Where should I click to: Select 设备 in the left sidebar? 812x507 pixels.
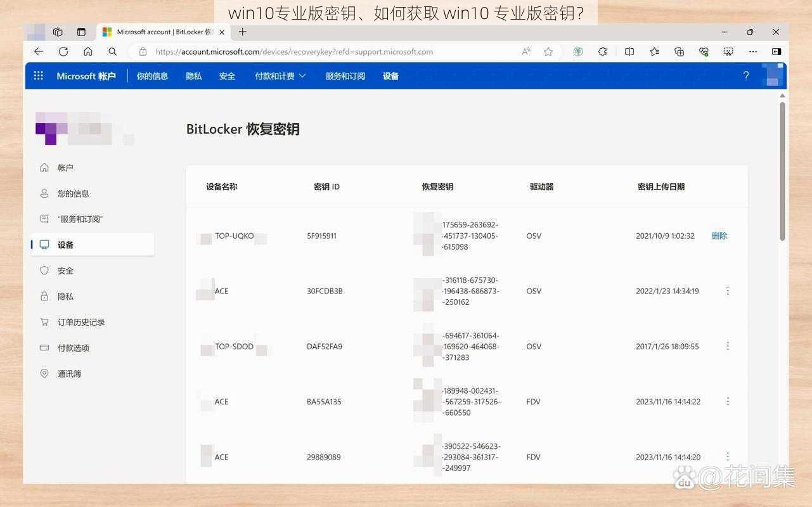point(93,245)
